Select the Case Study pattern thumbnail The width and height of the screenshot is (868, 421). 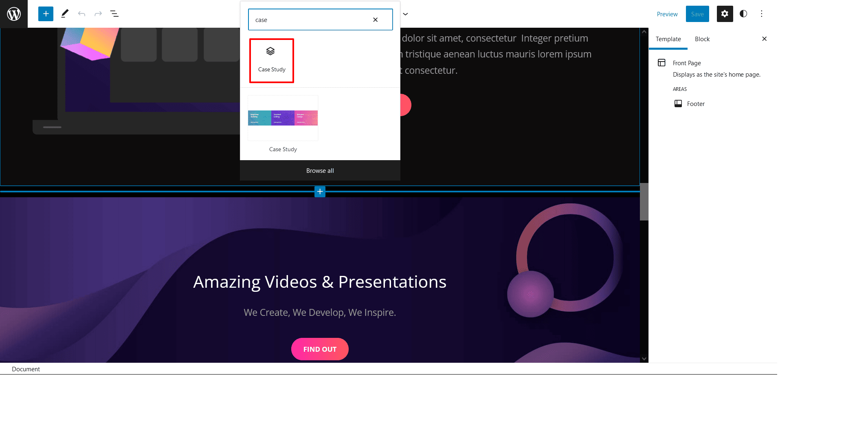[283, 118]
